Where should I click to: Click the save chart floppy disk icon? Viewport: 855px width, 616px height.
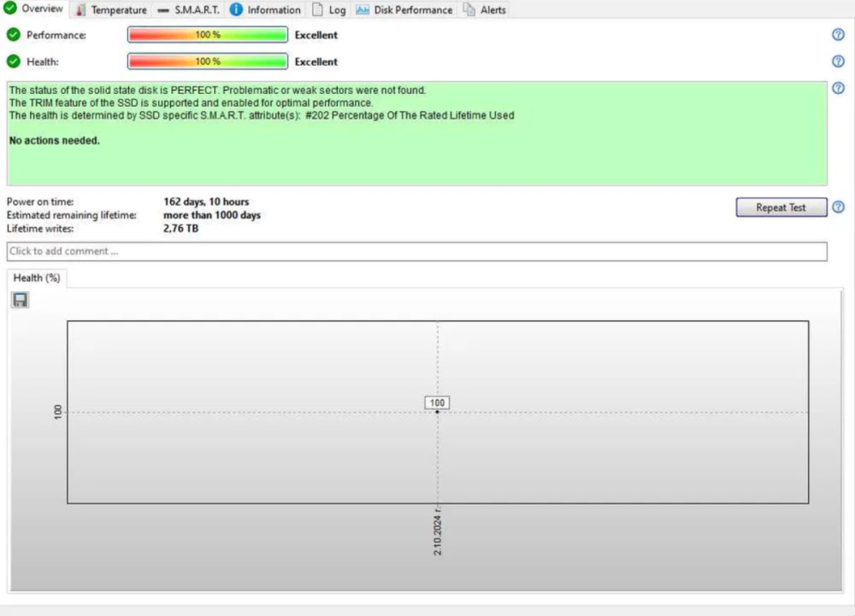21,300
